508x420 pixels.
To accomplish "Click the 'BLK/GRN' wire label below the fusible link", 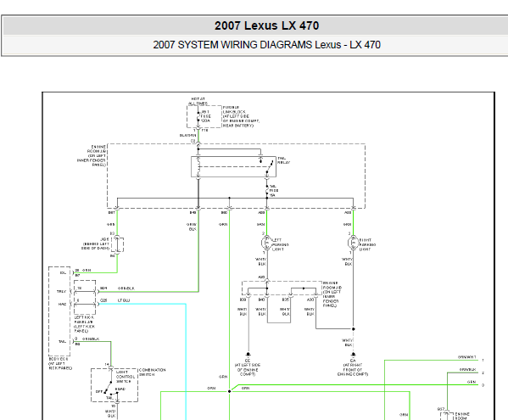I will click(188, 135).
